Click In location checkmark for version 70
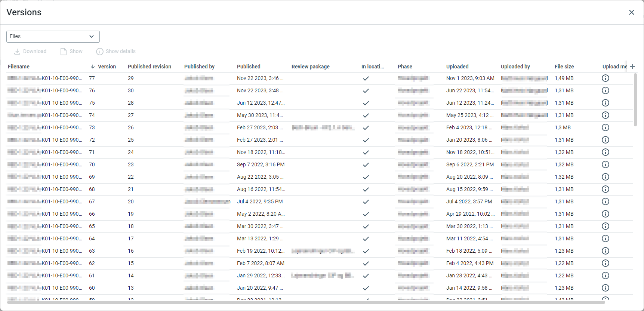This screenshot has height=311, width=644. click(366, 165)
